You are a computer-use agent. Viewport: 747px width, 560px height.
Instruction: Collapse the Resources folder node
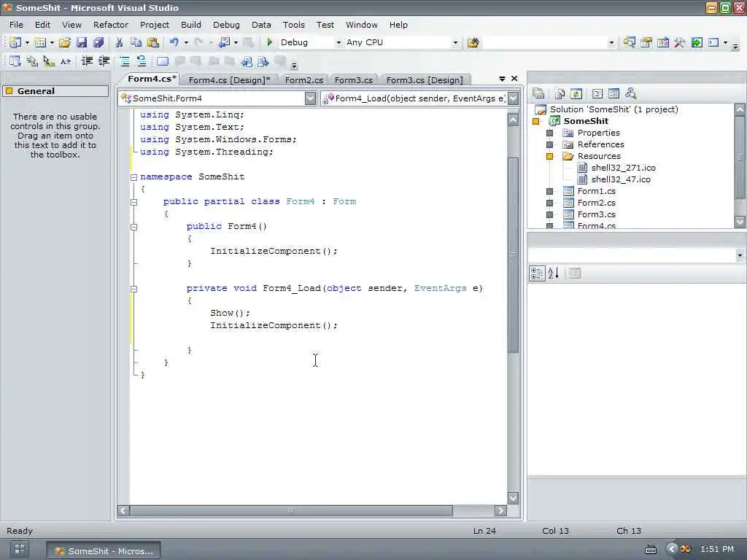click(x=549, y=156)
